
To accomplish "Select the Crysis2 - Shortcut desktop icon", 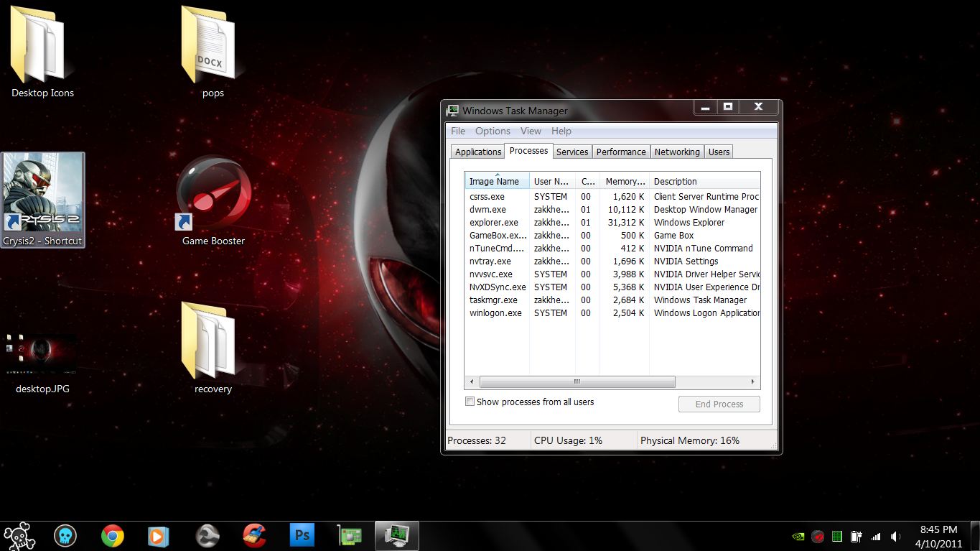I will [43, 200].
